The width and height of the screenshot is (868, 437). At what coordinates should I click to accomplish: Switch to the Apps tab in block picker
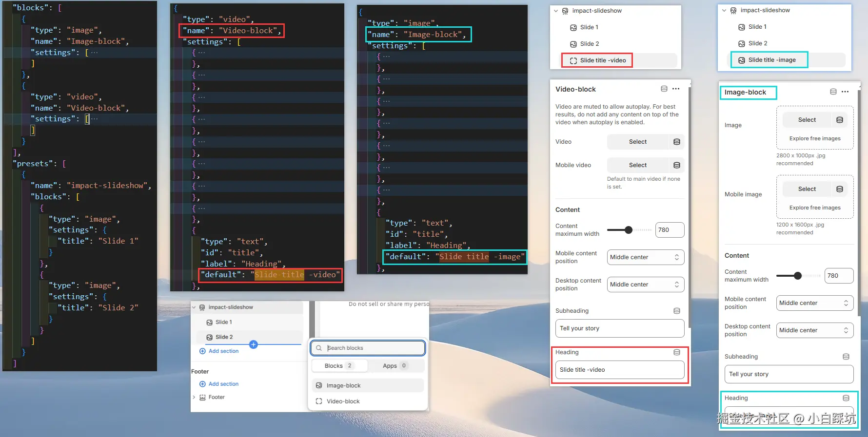coord(395,366)
